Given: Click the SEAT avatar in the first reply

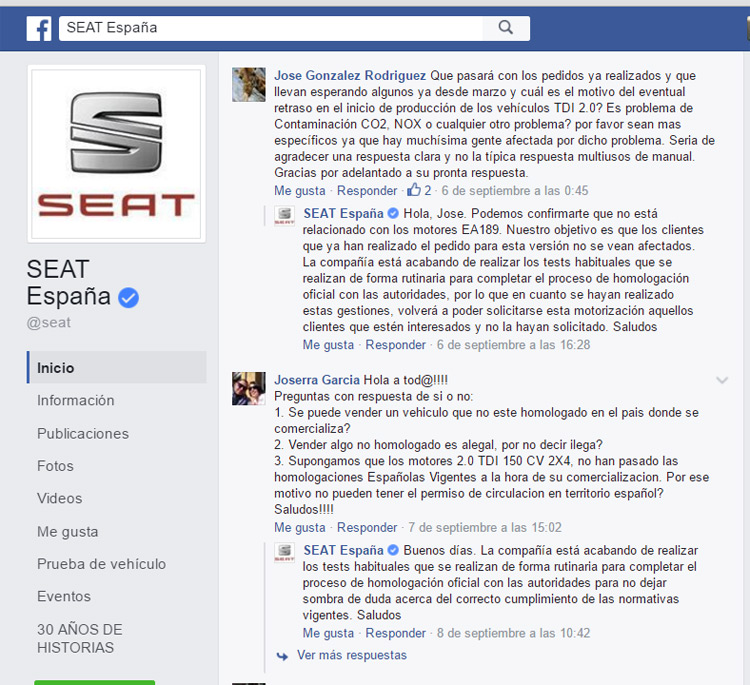Looking at the screenshot, I should (285, 216).
